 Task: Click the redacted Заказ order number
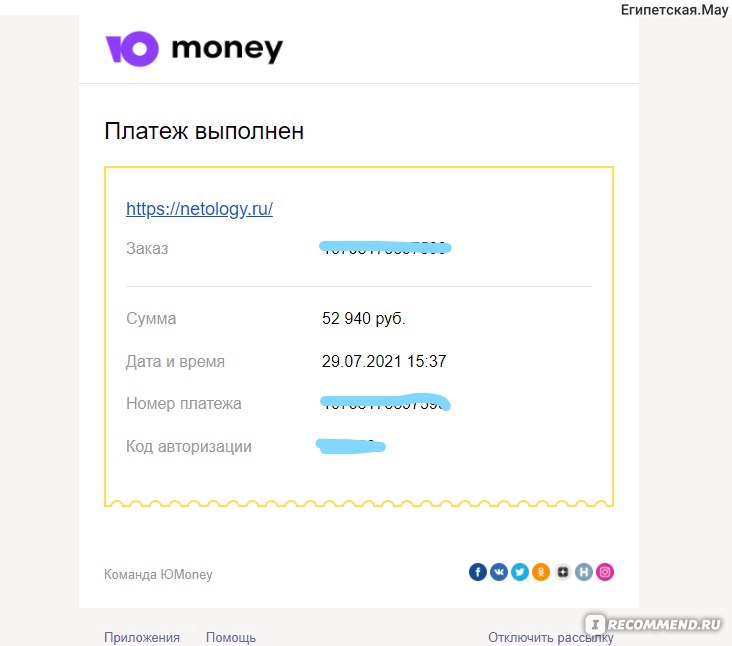click(x=385, y=247)
